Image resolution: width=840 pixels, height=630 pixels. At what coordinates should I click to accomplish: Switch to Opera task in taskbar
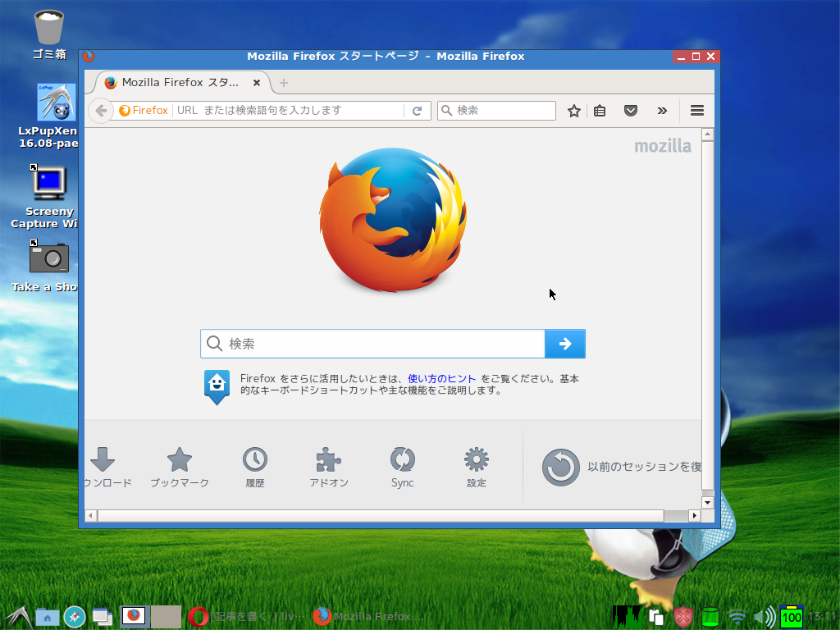pyautogui.click(x=248, y=617)
